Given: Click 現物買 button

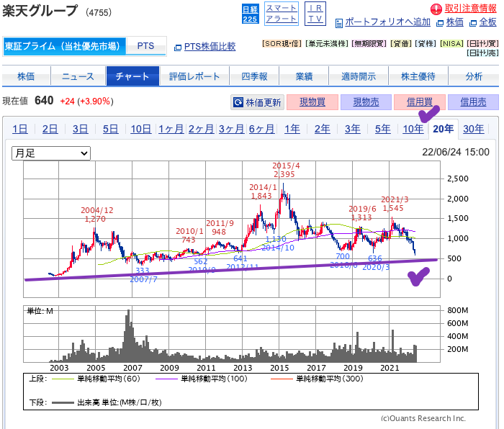Looking at the screenshot, I should (x=312, y=102).
